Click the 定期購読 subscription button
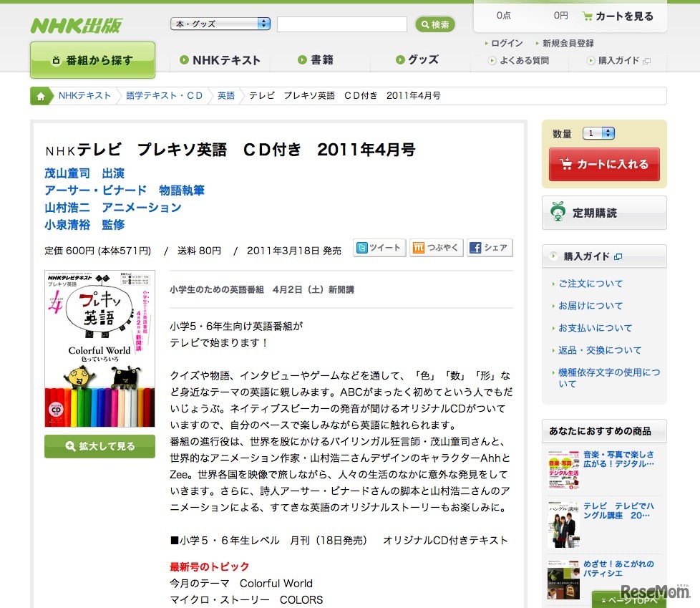Viewport: 700px width, 608px height. pyautogui.click(x=604, y=213)
